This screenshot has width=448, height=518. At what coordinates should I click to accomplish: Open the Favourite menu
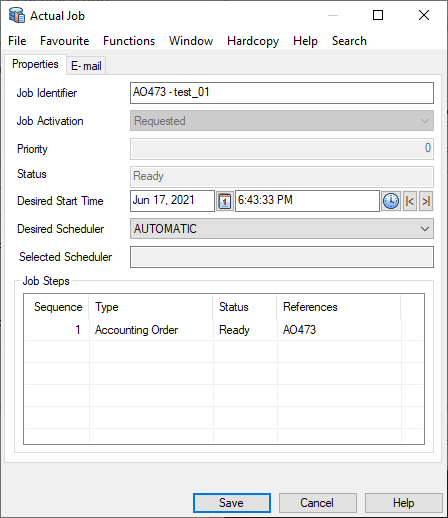65,41
